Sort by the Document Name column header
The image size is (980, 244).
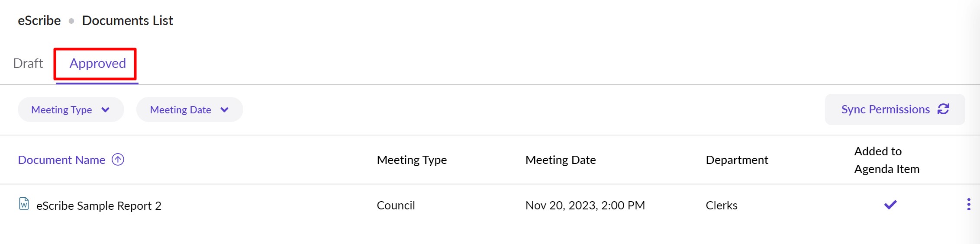(61, 160)
